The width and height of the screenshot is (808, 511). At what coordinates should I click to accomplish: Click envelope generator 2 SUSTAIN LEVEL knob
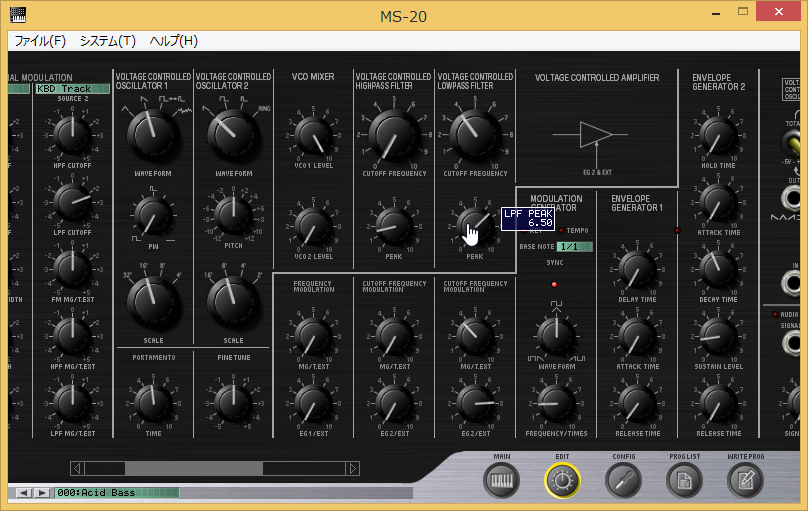tap(718, 336)
